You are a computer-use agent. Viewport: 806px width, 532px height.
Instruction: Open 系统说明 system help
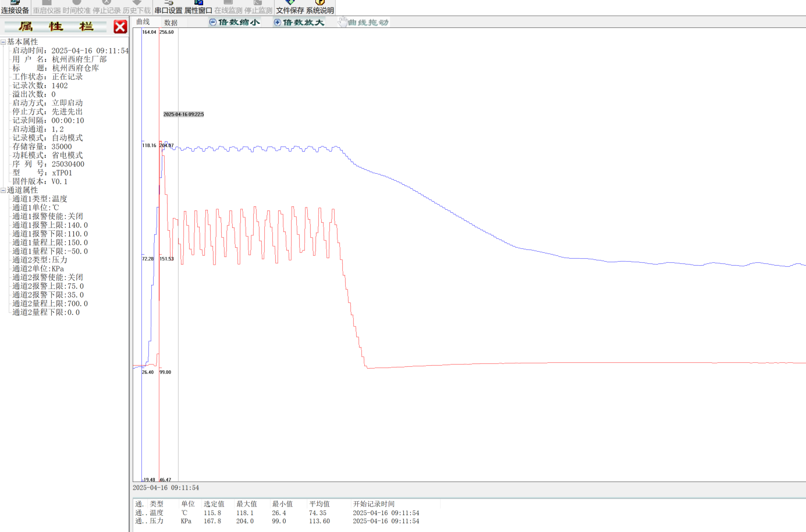click(320, 8)
